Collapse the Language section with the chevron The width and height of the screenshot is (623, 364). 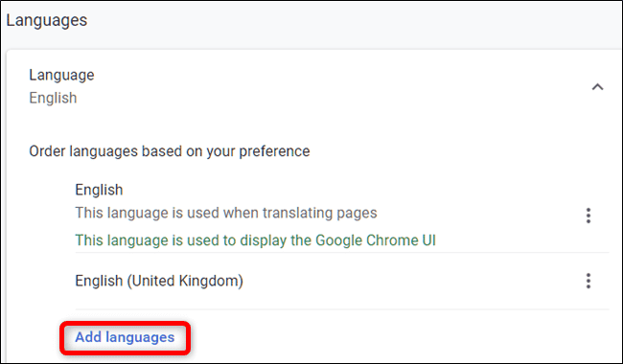(x=597, y=87)
